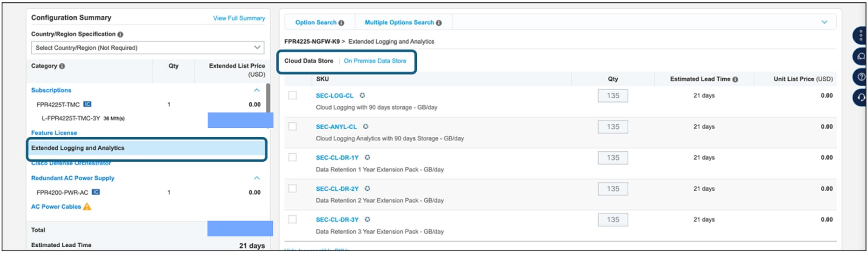Click the L-FPR4225T-TMC-3Y item text
This screenshot has height=253, width=868.
[71, 118]
